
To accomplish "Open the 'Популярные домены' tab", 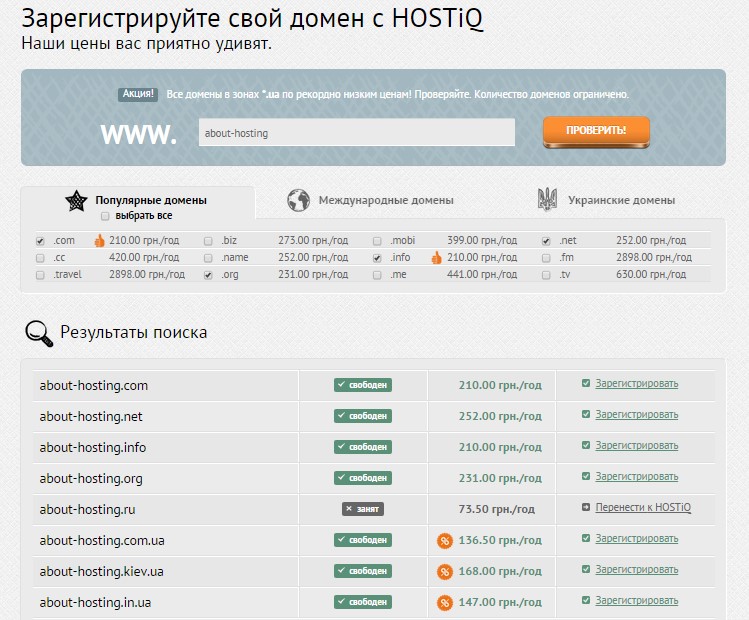I will (151, 200).
